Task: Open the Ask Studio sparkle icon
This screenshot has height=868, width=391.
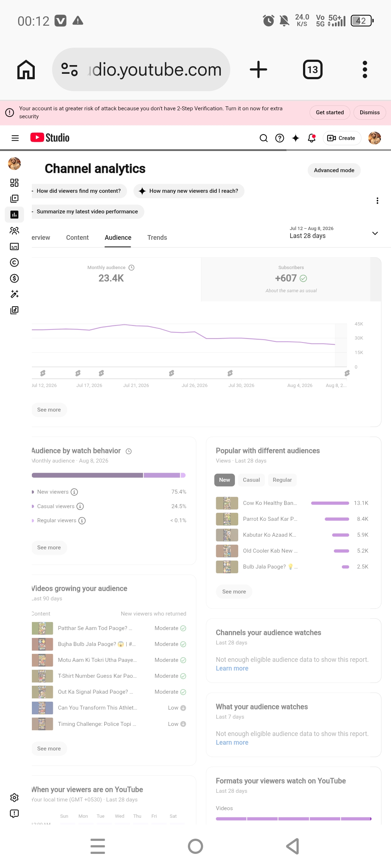Action: (295, 138)
